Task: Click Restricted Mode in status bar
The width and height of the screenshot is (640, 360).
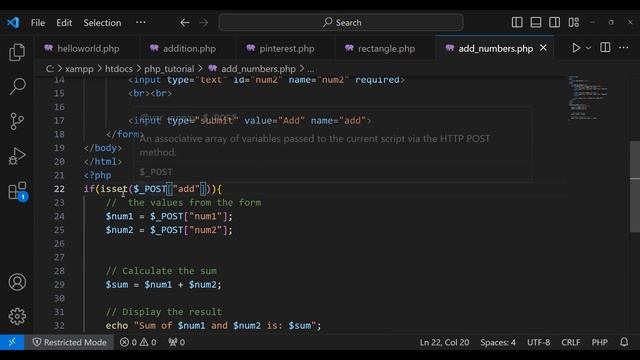Action: click(70, 342)
